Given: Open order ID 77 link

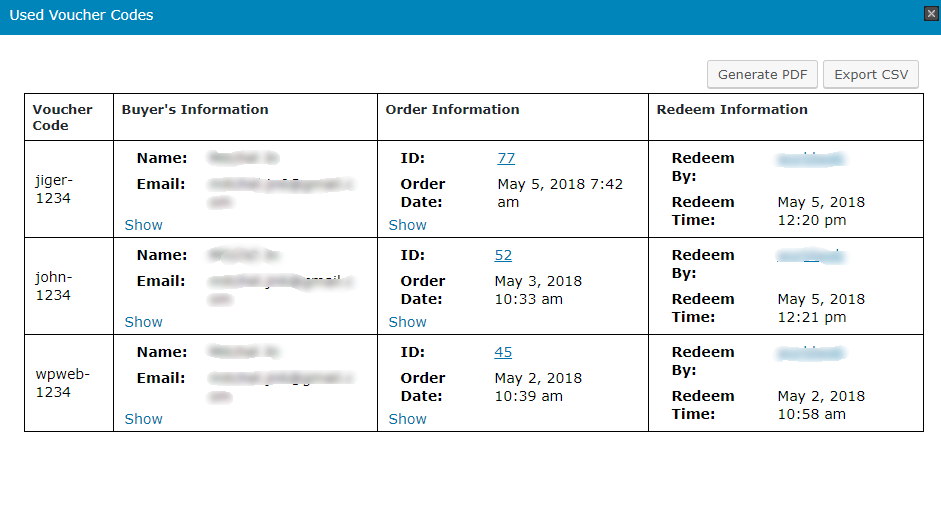Looking at the screenshot, I should pyautogui.click(x=505, y=158).
